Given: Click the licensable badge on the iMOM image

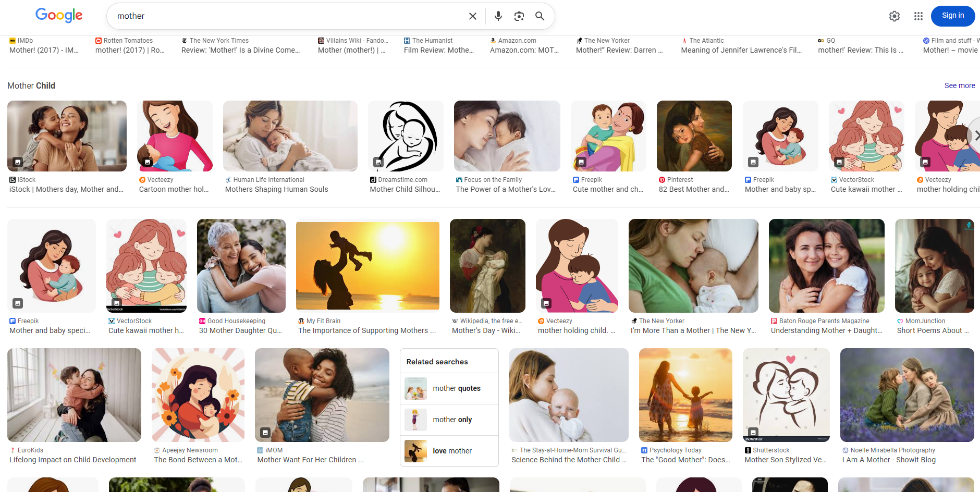Looking at the screenshot, I should [265, 433].
